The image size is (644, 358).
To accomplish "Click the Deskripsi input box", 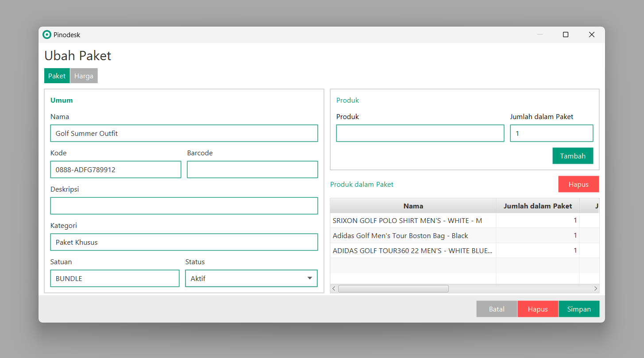I will (x=184, y=206).
